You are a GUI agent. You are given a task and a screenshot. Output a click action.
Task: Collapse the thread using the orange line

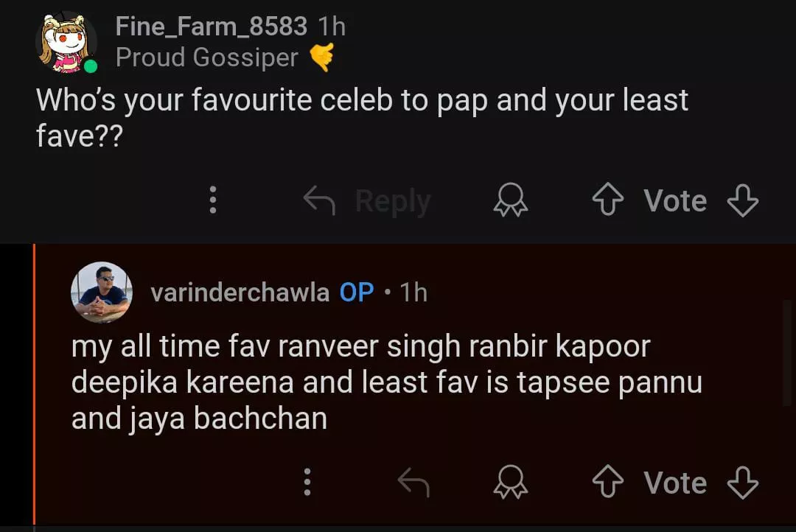coord(34,383)
